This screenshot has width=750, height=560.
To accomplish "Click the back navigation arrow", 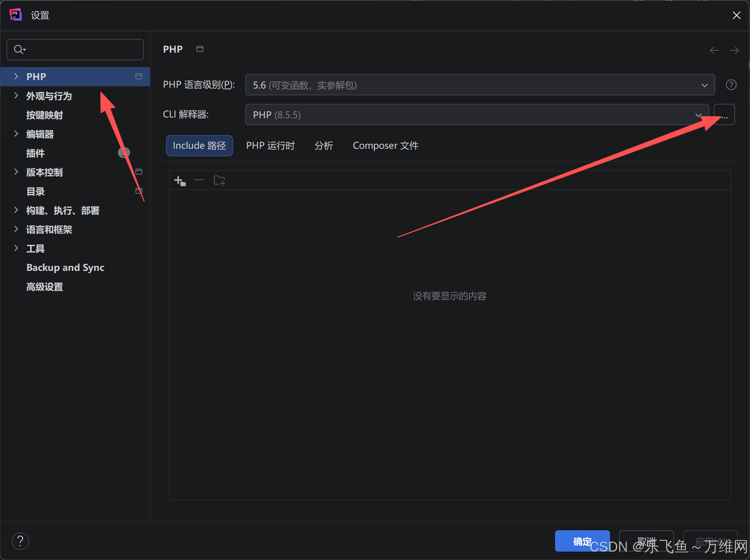I will (x=714, y=50).
